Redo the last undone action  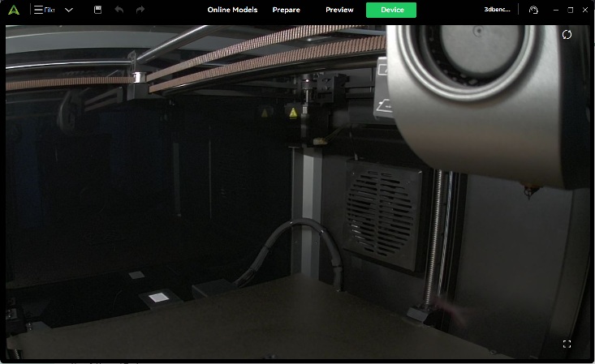(x=140, y=10)
